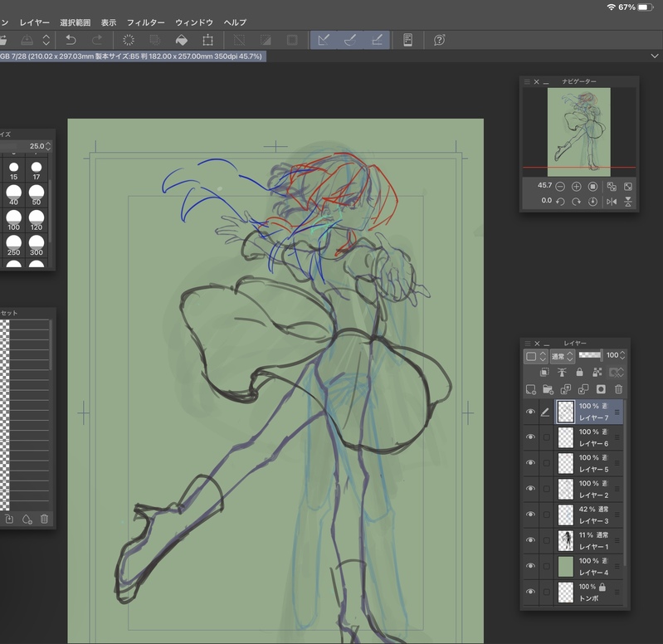Click the undo arrow in the top toolbar
This screenshot has height=644, width=663.
pyautogui.click(x=71, y=40)
